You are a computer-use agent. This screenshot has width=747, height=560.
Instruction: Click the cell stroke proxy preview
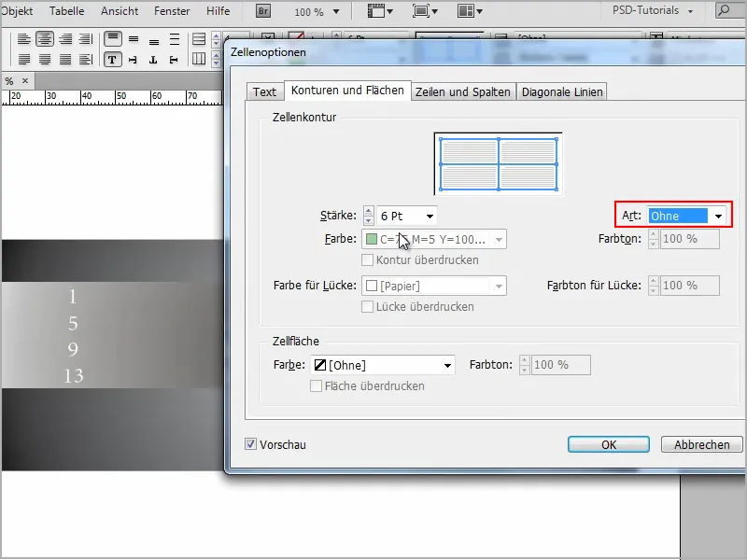pos(499,164)
